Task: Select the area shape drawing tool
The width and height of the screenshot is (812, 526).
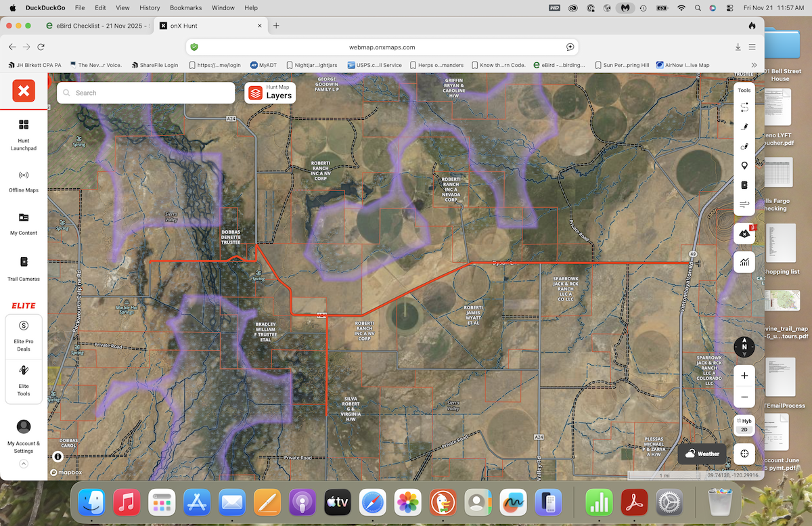Action: 744,146
